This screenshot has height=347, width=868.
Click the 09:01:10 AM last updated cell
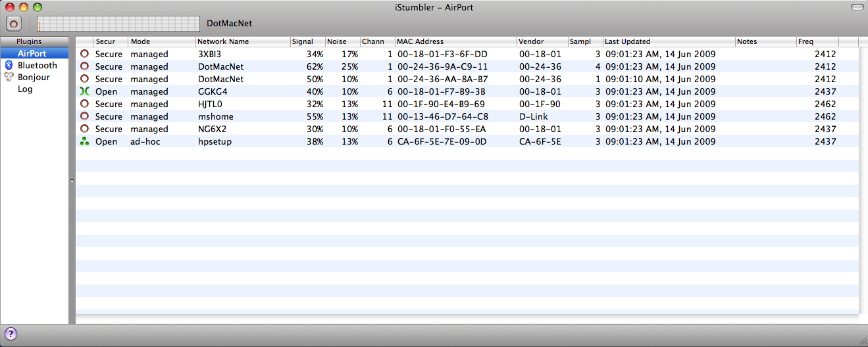[660, 79]
